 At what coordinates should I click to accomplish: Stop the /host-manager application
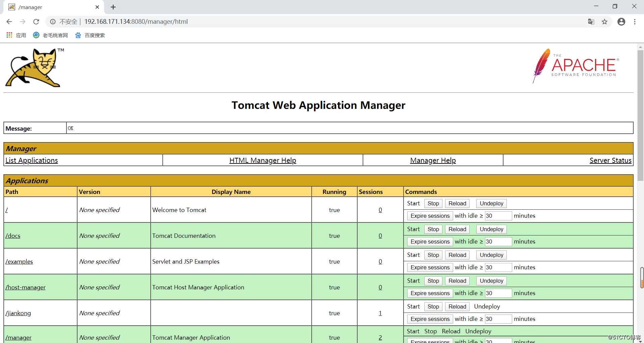(x=433, y=281)
